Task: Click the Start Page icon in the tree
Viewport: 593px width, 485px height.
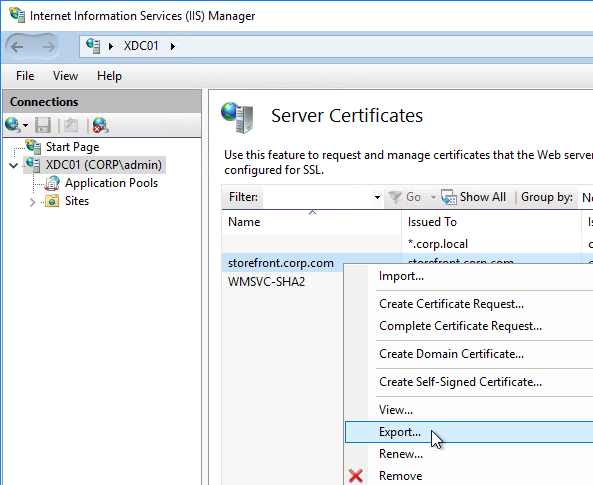Action: tap(33, 147)
